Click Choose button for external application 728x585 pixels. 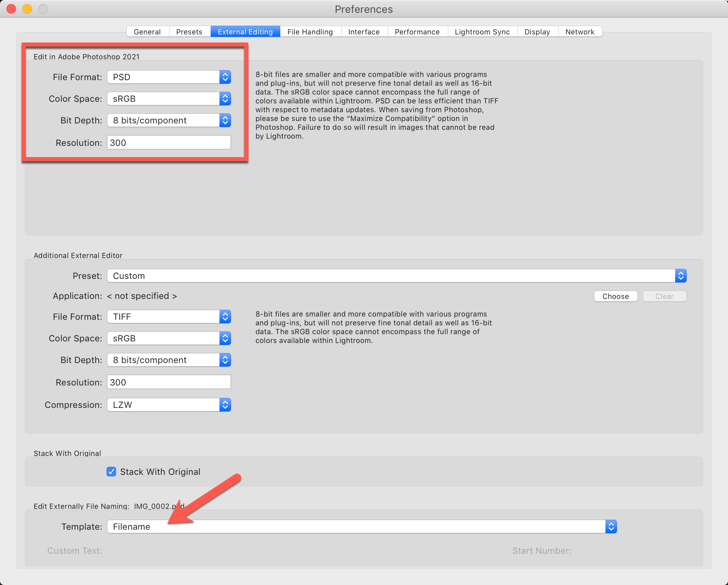click(615, 296)
